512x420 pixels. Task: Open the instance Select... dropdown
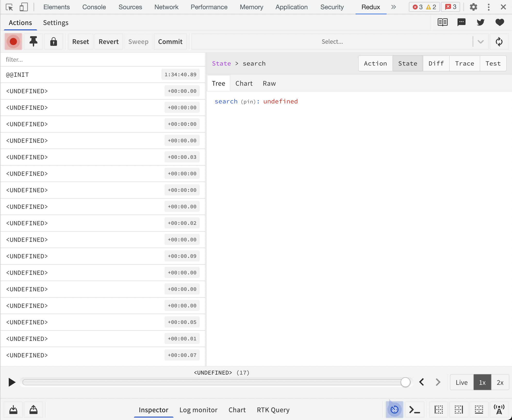332,42
